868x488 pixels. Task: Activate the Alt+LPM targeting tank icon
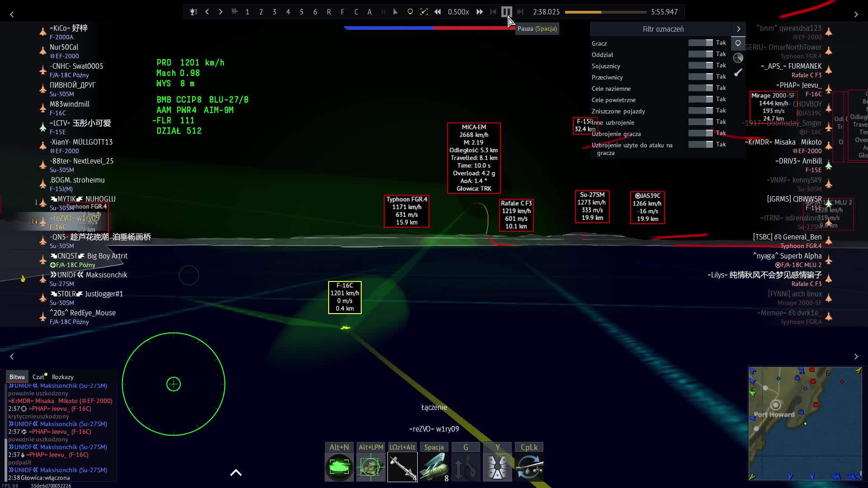371,467
